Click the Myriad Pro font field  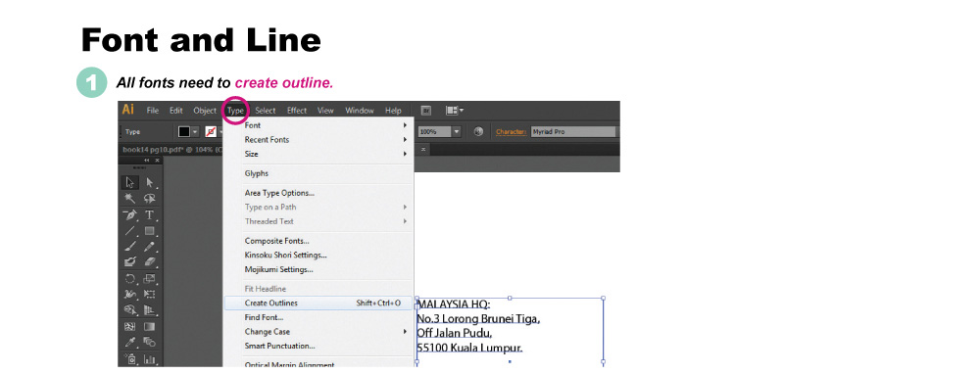[x=572, y=132]
